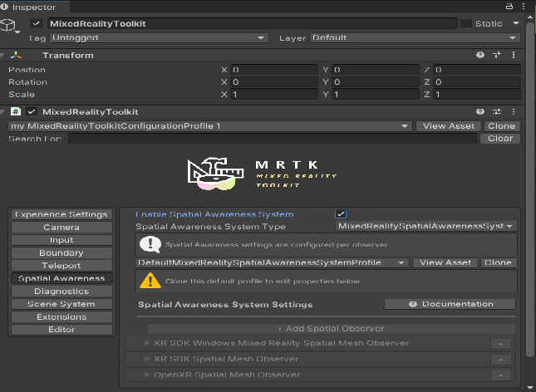Uncheck Enable Spatial Awareness System
The height and width of the screenshot is (392, 536).
pyautogui.click(x=341, y=214)
